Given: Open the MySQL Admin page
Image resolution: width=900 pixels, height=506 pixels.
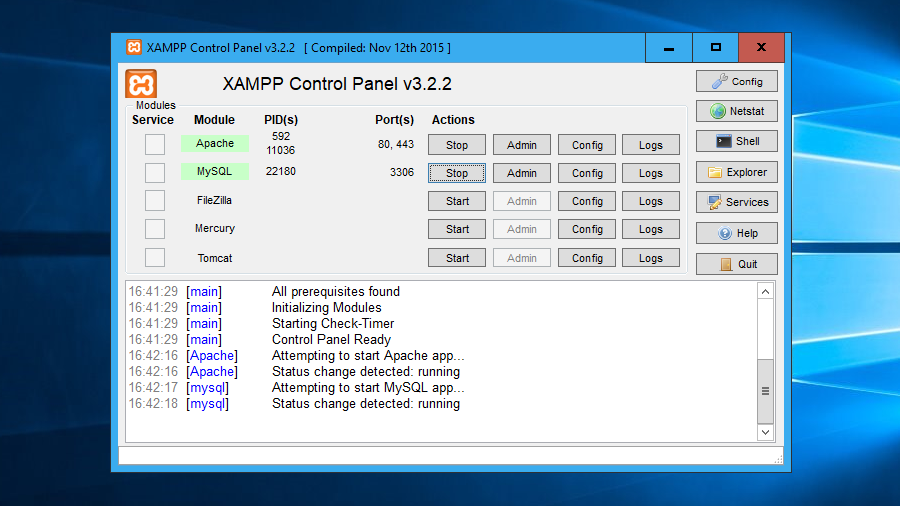Looking at the screenshot, I should (x=522, y=173).
